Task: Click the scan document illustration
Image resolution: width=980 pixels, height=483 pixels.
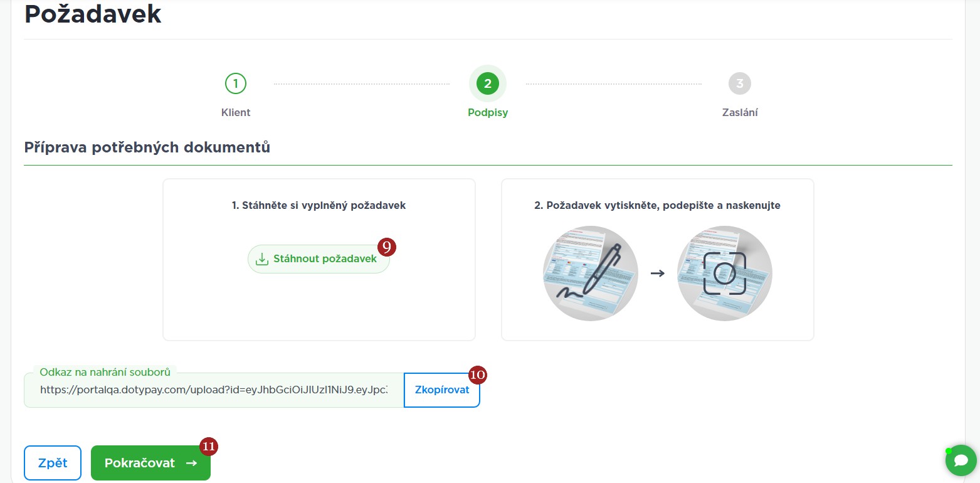Action: (x=724, y=273)
